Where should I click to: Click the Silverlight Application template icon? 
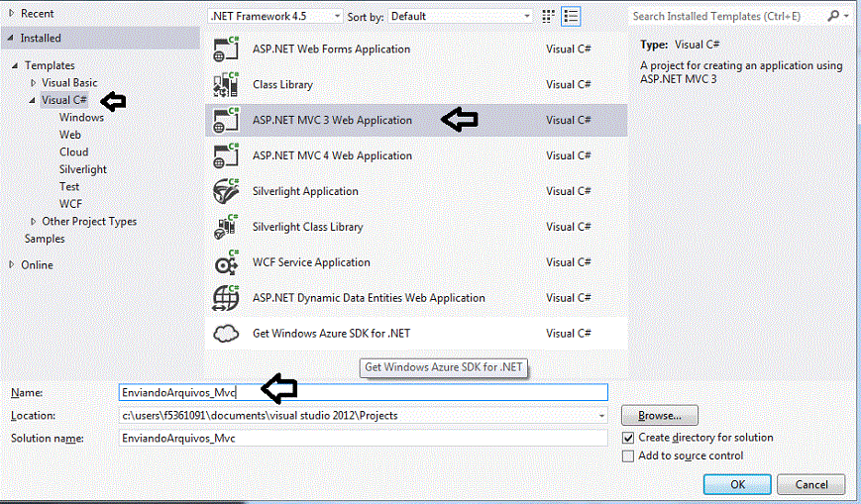pos(226,191)
